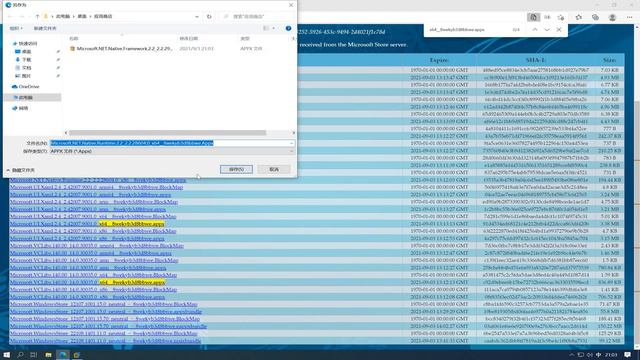Image resolution: width=640 pixels, height=360 pixels.
Task: Expand the view options dropdown arrow
Action: (x=273, y=28)
